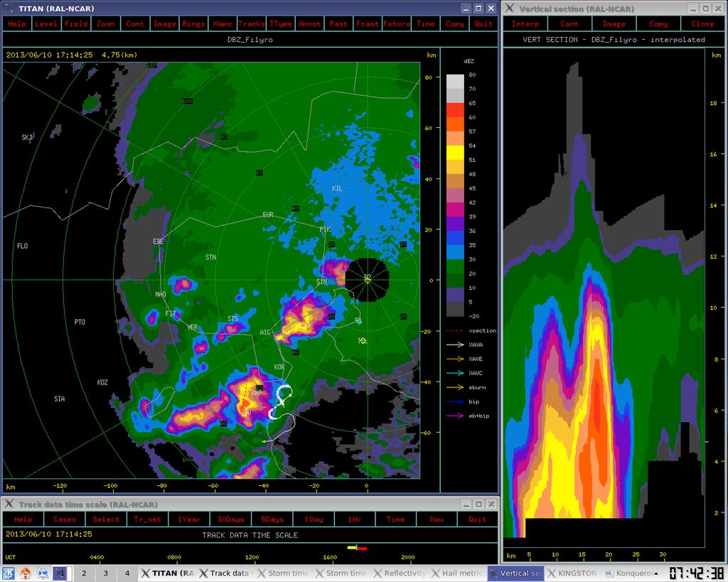
Task: Open Help in the TITAN window
Action: coord(17,23)
